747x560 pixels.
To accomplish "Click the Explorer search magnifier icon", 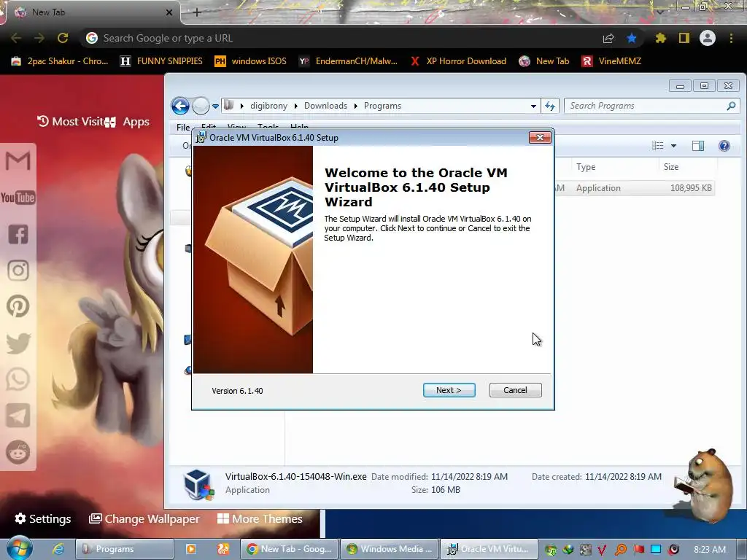I will pyautogui.click(x=731, y=106).
